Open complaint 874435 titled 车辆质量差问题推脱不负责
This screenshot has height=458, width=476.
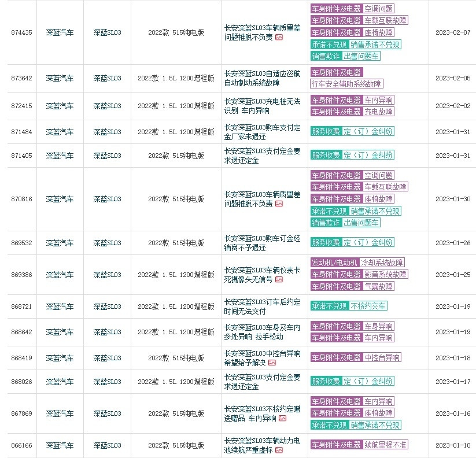[262, 33]
